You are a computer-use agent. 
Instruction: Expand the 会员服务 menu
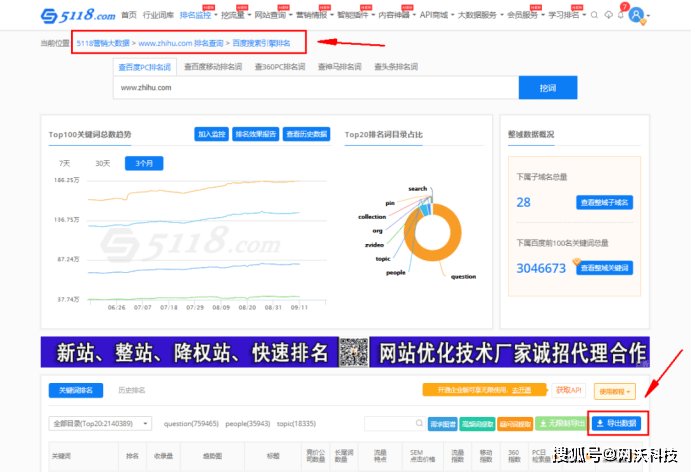526,15
